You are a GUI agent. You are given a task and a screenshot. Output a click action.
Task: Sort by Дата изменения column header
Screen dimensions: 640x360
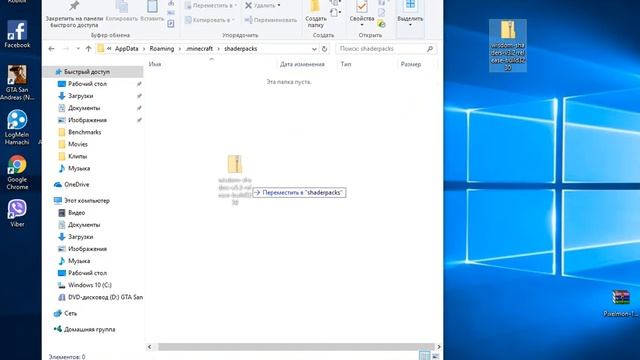coord(302,64)
